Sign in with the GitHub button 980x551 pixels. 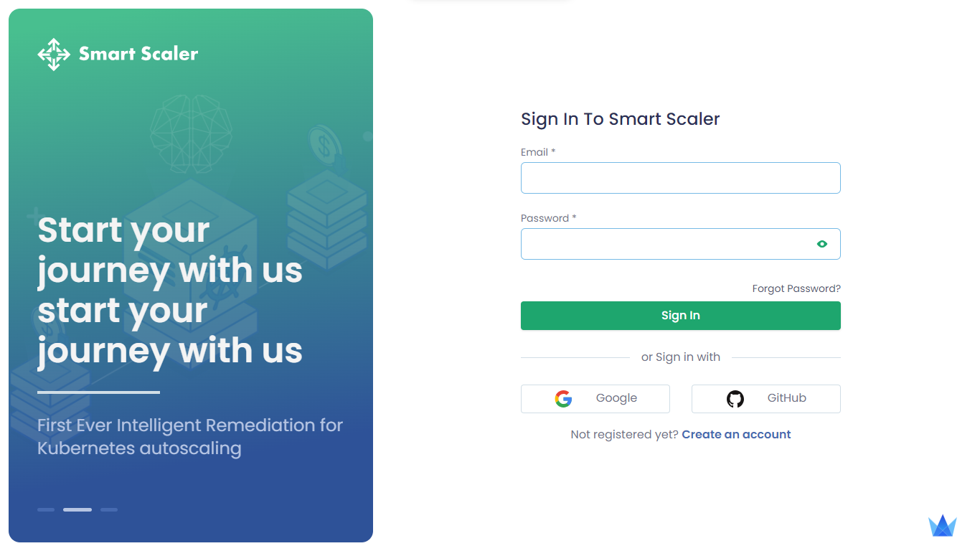[x=766, y=399]
